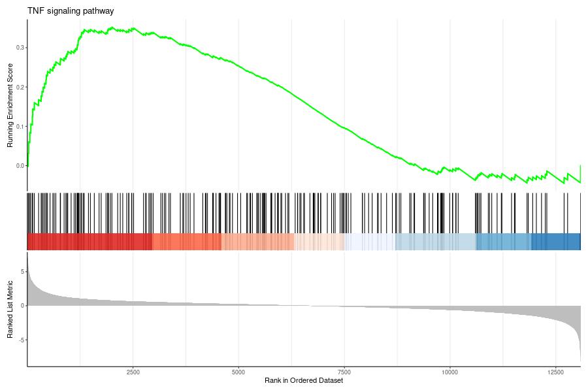Click the 10000 x-axis tick label

[449, 372]
